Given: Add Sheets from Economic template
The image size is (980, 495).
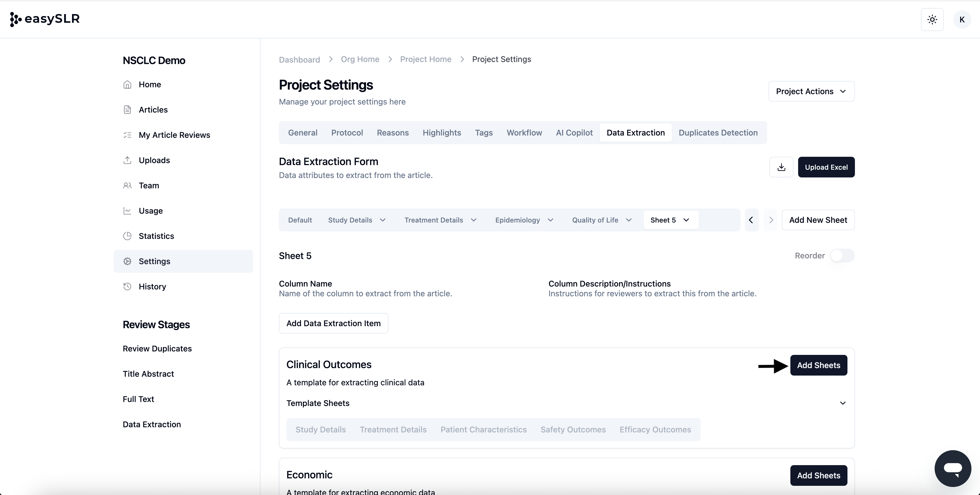Looking at the screenshot, I should point(818,475).
